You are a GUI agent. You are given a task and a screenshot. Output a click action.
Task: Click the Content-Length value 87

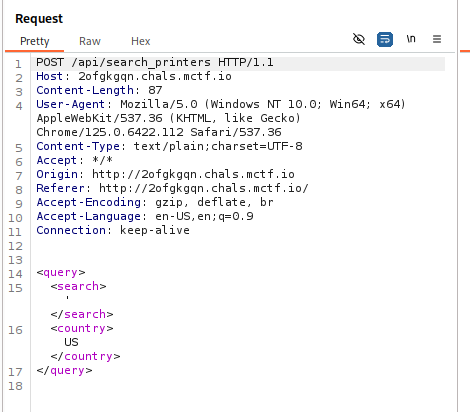[x=155, y=90]
